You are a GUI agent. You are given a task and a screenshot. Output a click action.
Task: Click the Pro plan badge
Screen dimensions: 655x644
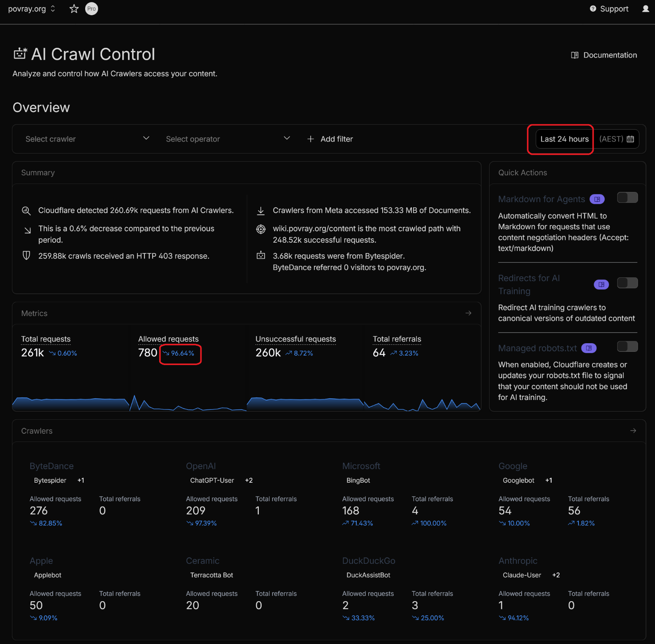[91, 9]
